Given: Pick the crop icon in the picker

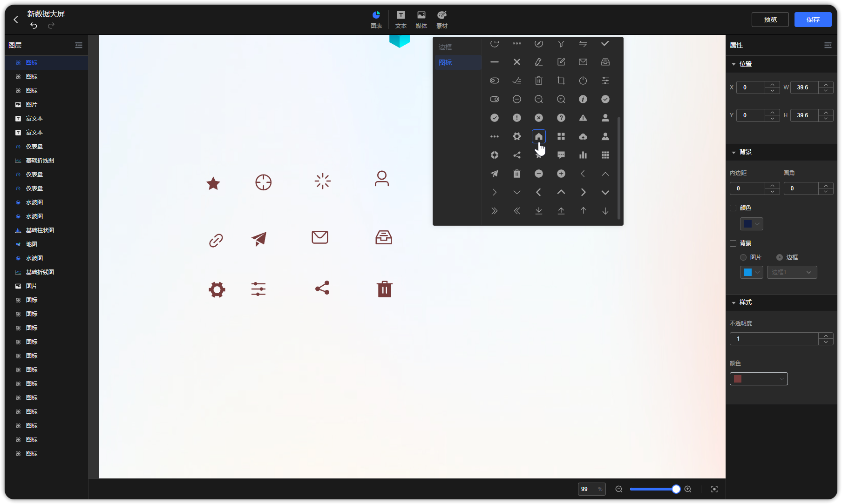Looking at the screenshot, I should [x=561, y=81].
